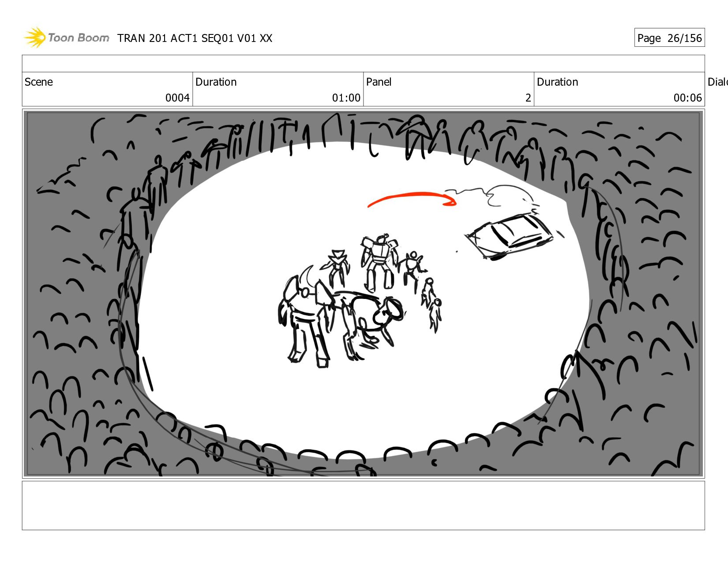The image size is (728, 563).
Task: Click the 'Panel' label
Action: pyautogui.click(x=379, y=82)
